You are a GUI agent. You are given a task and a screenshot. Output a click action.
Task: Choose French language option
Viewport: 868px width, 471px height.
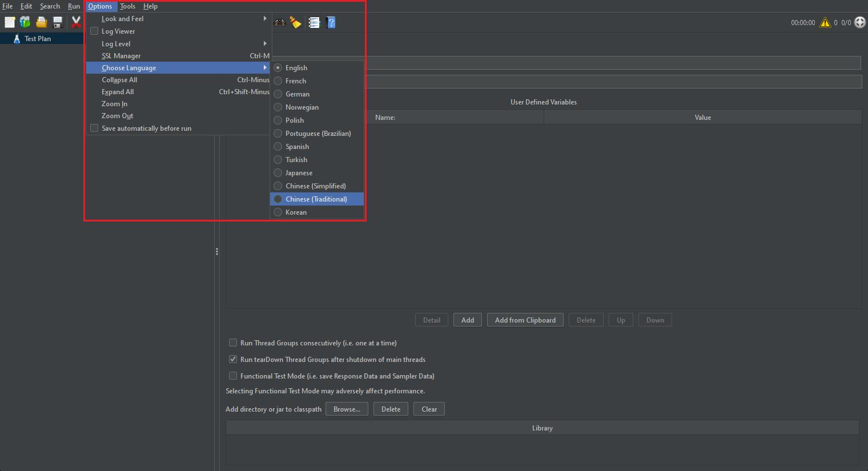click(x=317, y=80)
